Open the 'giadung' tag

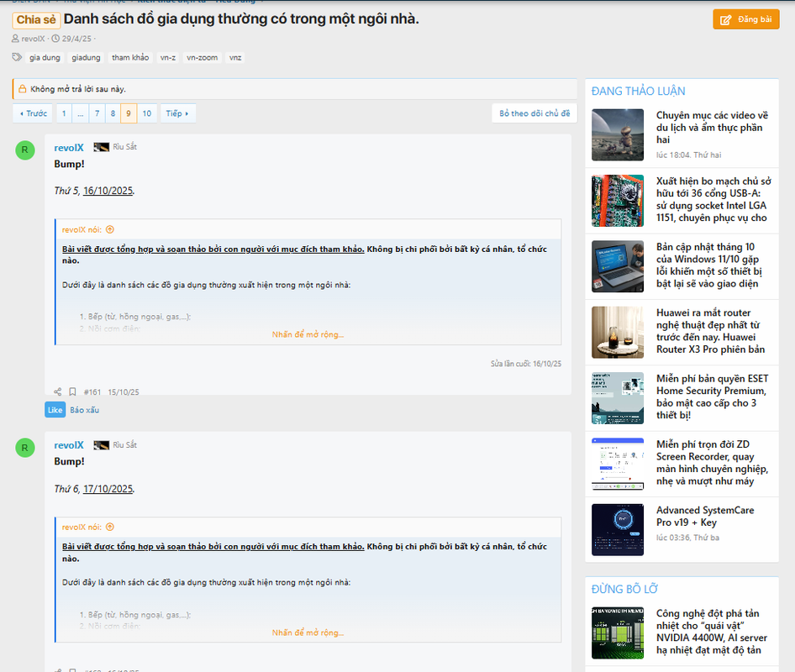86,58
